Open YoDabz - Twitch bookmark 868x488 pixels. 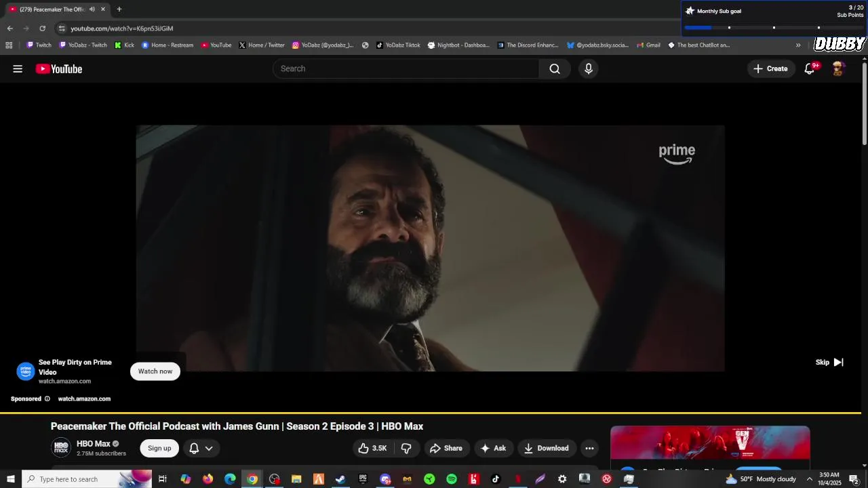pos(83,45)
